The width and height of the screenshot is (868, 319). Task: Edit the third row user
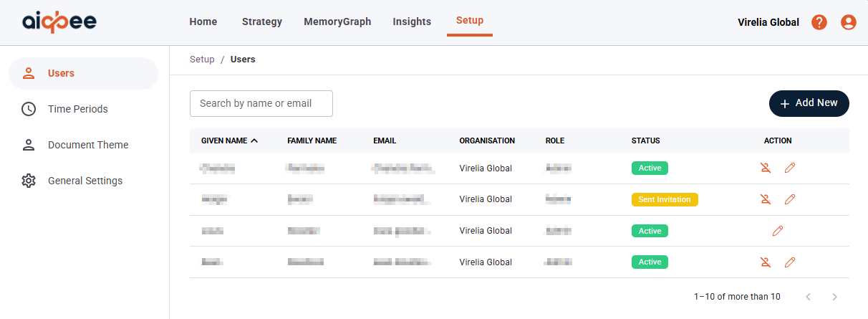click(x=778, y=231)
